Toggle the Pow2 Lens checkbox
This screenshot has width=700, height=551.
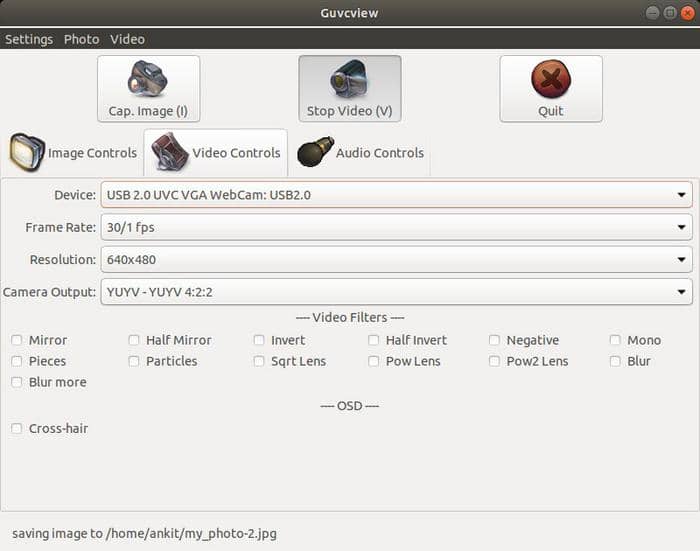point(494,361)
